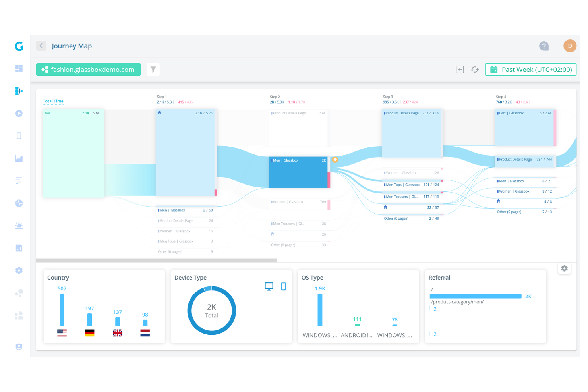Open Session Replay from the left sidebar
This screenshot has width=588, height=392.
(x=19, y=113)
